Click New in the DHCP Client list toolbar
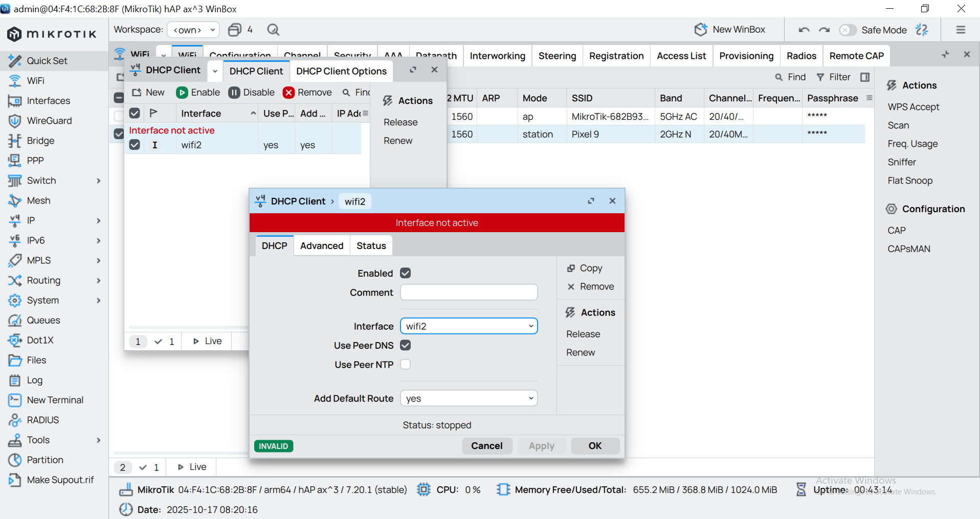This screenshot has width=980, height=519. click(x=148, y=93)
